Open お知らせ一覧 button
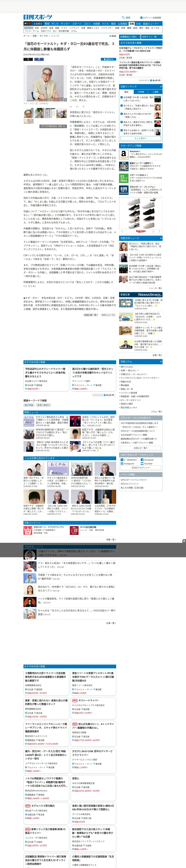Image resolution: width=186 pixels, height=868 pixels. (141, 448)
